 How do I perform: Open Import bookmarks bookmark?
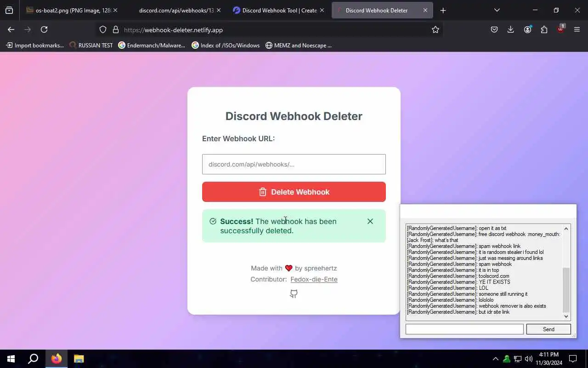(x=35, y=45)
